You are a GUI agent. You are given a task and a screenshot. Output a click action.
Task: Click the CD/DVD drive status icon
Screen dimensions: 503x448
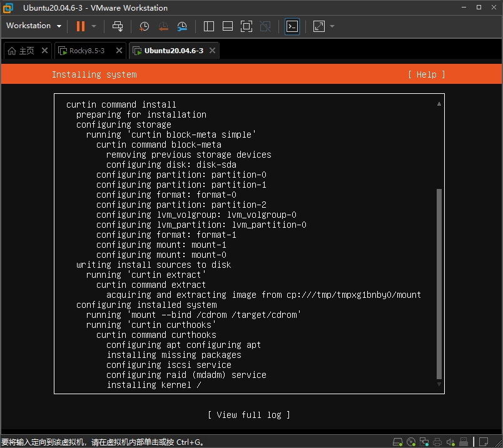coord(411,442)
